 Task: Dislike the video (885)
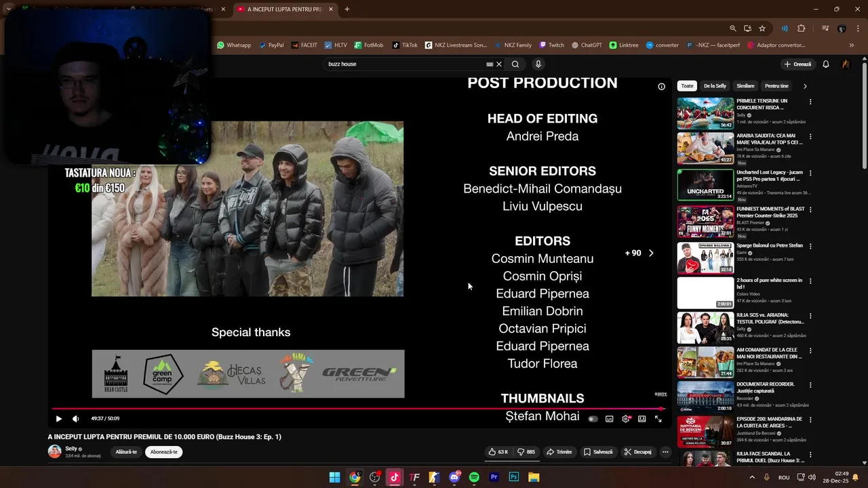[526, 452]
